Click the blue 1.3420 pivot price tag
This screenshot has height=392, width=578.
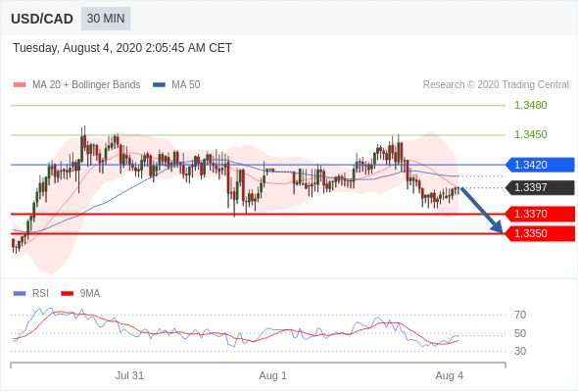click(x=540, y=165)
